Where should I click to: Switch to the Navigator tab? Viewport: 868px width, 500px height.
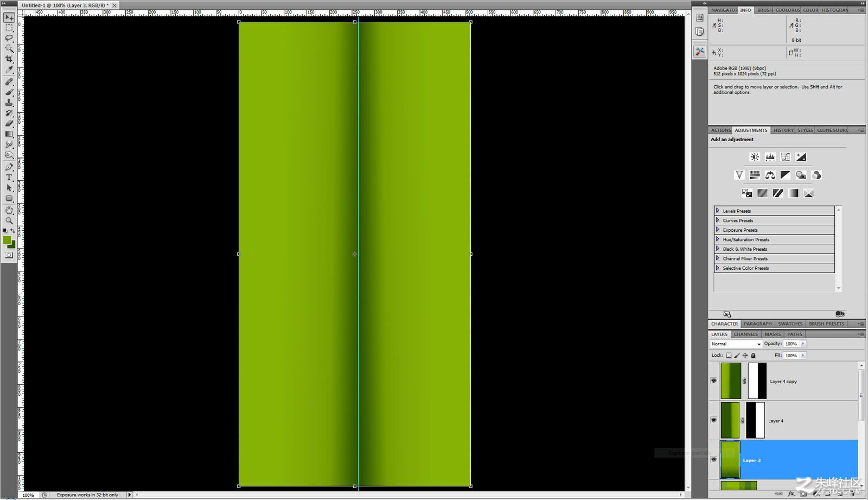coord(724,10)
